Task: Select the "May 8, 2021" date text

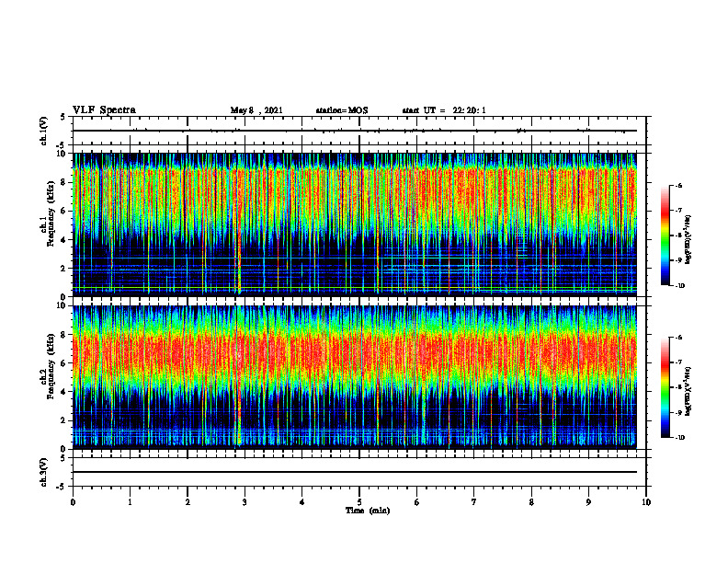Action: coord(256,110)
